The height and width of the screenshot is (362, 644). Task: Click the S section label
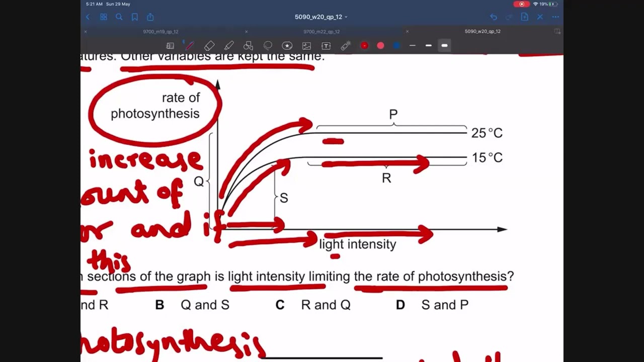tap(284, 198)
